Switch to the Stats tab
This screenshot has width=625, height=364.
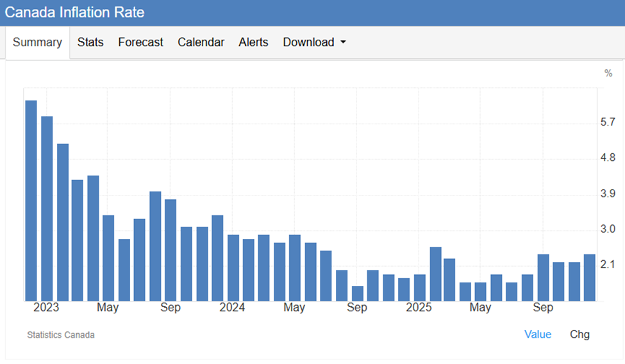coord(90,42)
